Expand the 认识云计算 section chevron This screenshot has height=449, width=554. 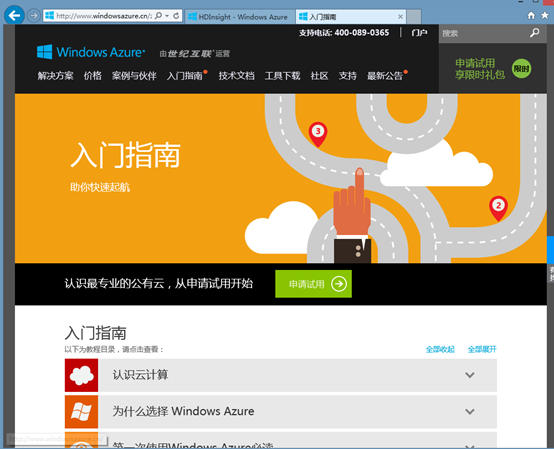click(470, 375)
